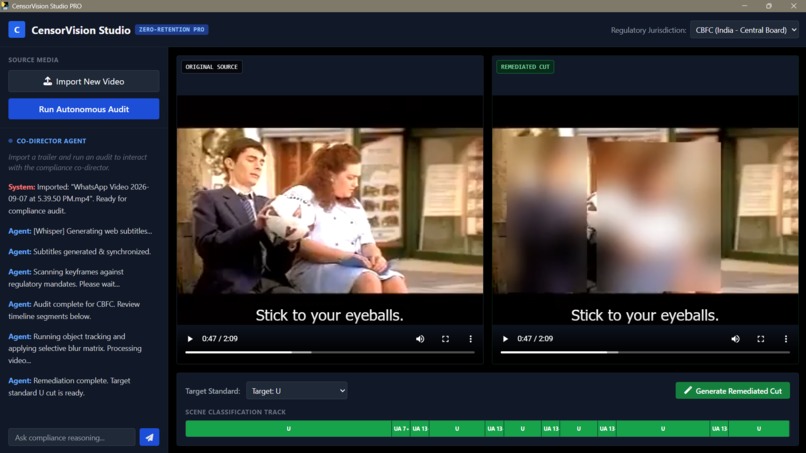Click the ZERO-RETENTION PRO badge
This screenshot has width=806, height=453.
click(172, 30)
